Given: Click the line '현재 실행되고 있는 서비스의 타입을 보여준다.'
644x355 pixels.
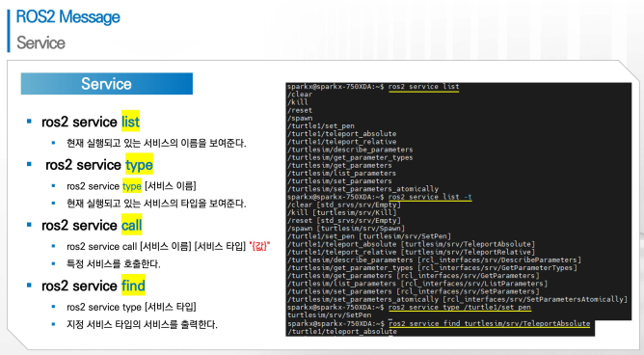Looking at the screenshot, I should (x=156, y=204).
